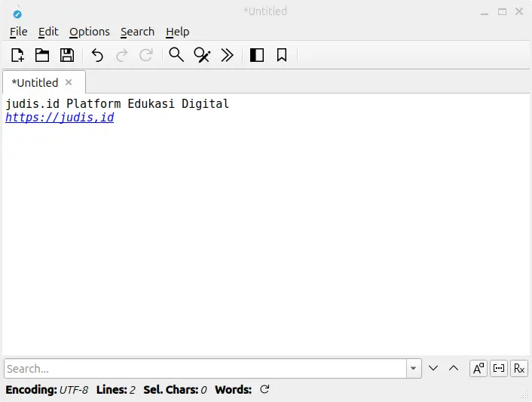Screen dimensions: 532x402
Task: Click the bookmark icon in toolbar
Action: click(x=282, y=55)
